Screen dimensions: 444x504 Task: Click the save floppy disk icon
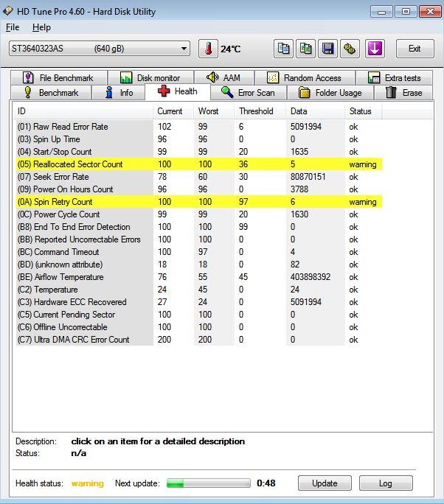click(328, 49)
